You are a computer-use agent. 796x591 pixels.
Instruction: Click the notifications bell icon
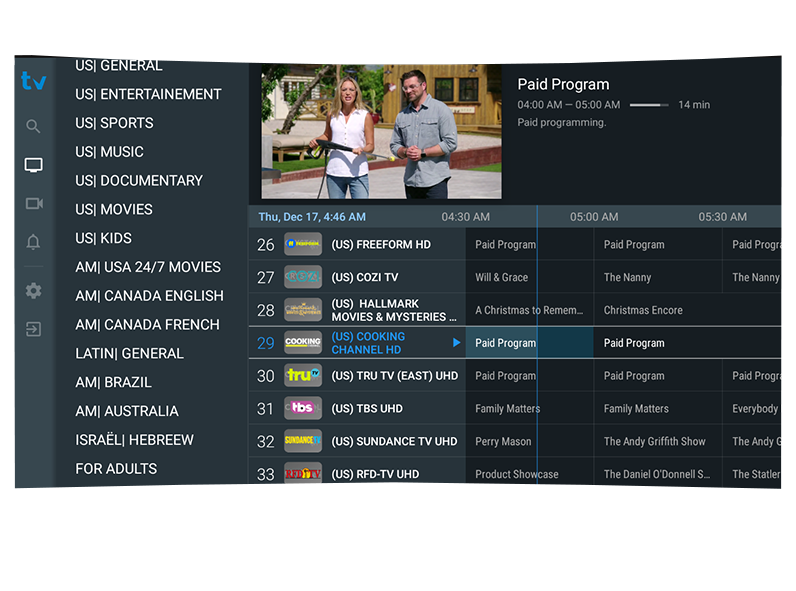click(x=33, y=242)
